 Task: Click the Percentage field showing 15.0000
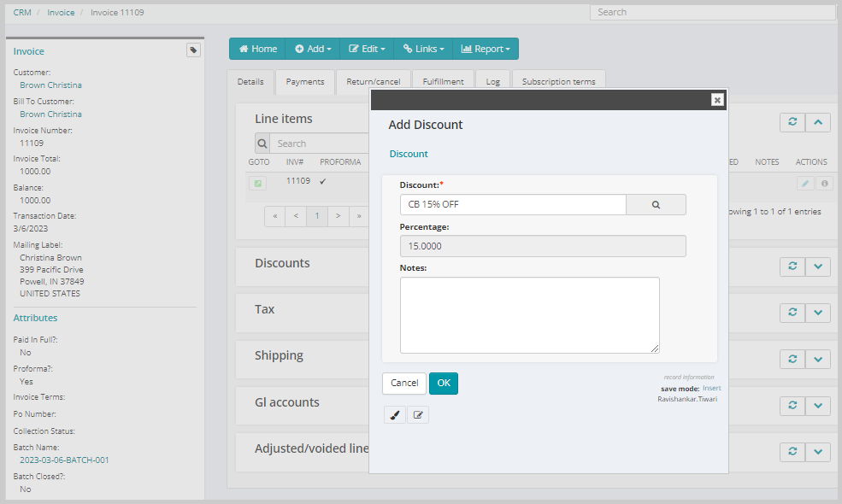tap(543, 246)
